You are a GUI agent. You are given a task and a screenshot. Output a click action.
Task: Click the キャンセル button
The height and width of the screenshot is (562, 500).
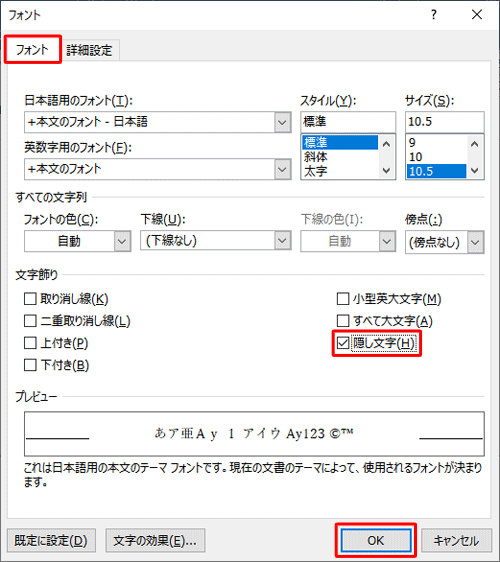point(456,540)
